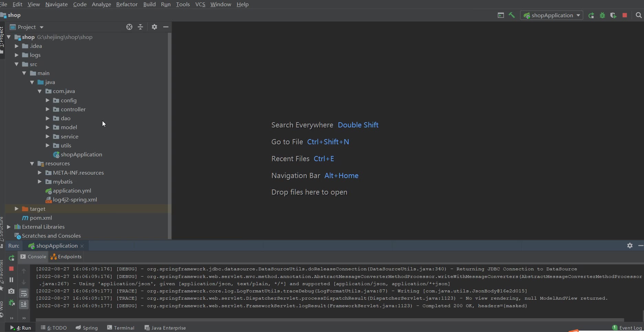Open the Refactor menu
This screenshot has width=644, height=332.
(127, 4)
